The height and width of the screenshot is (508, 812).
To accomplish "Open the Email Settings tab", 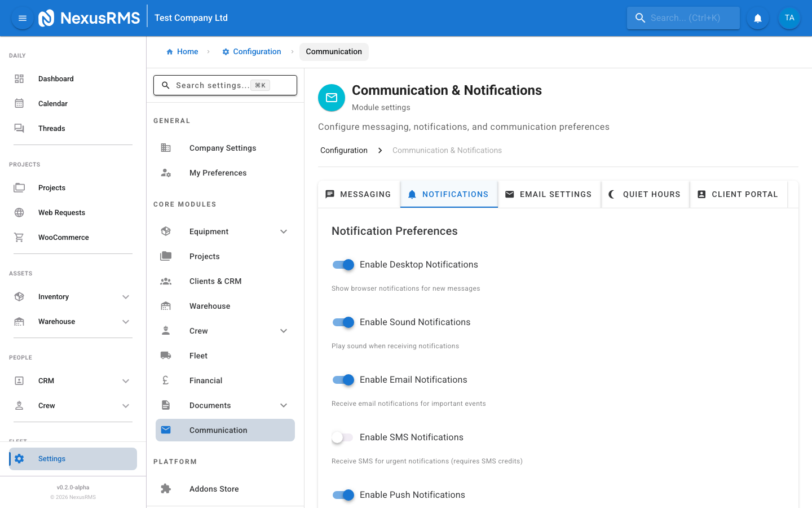I will (x=548, y=194).
